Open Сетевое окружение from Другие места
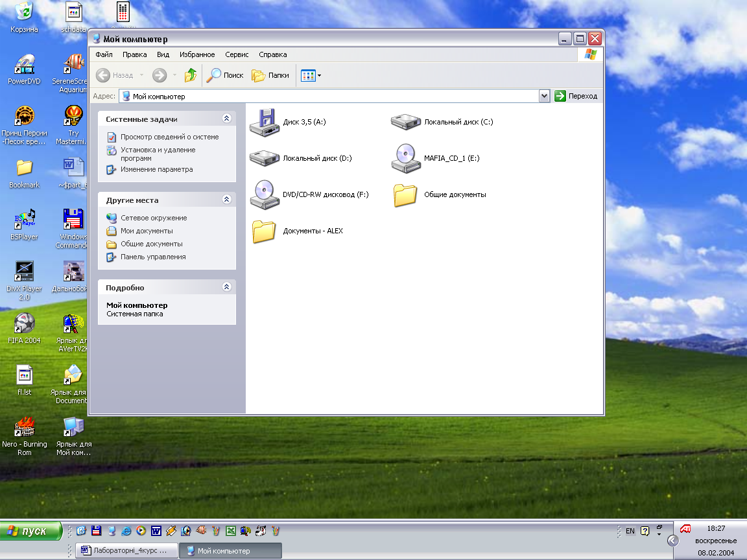 (154, 218)
